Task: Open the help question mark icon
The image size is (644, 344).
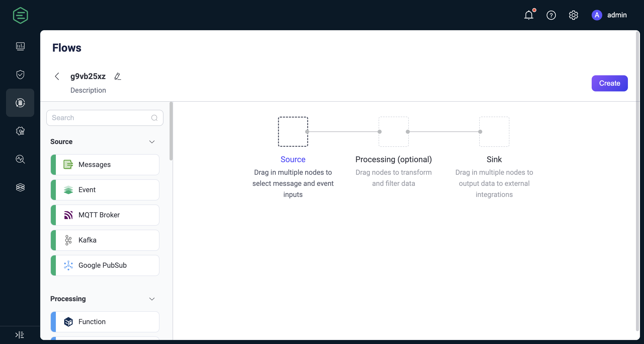Action: tap(551, 15)
